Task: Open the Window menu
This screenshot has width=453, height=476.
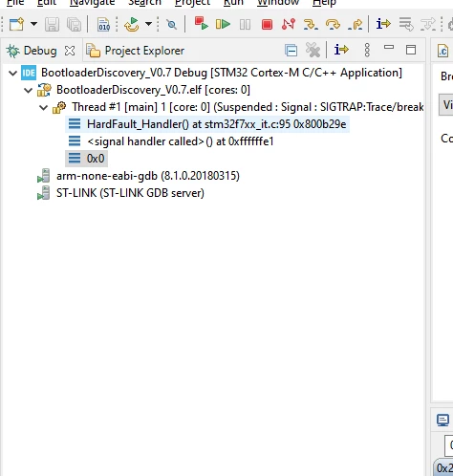Action: (x=278, y=3)
